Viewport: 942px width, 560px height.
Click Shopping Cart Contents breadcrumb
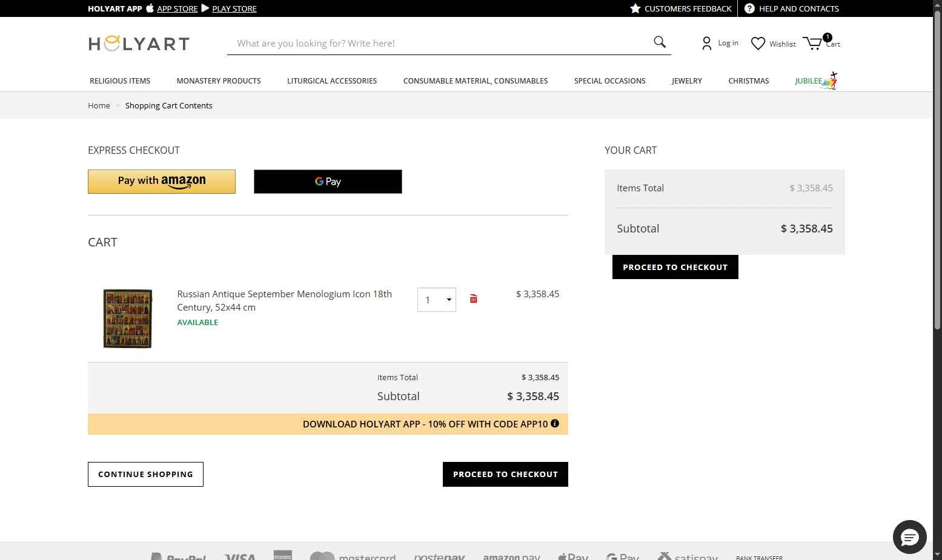click(x=168, y=105)
